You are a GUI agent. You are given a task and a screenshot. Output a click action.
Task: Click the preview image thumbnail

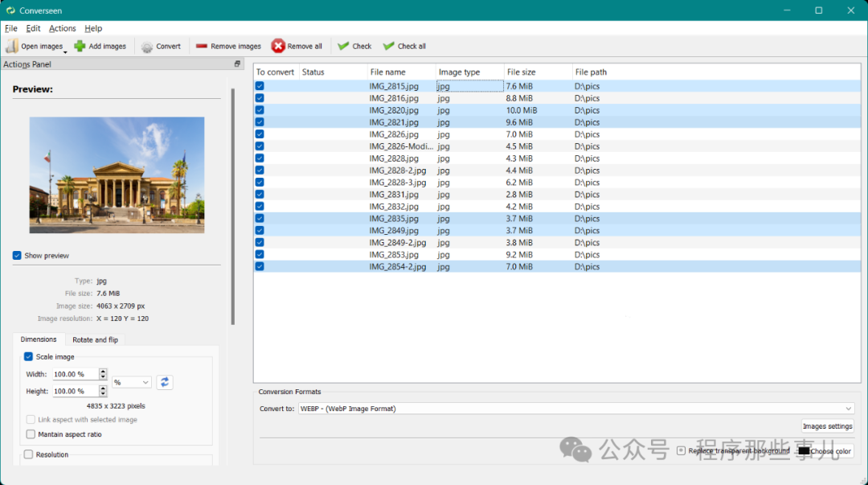[117, 175]
